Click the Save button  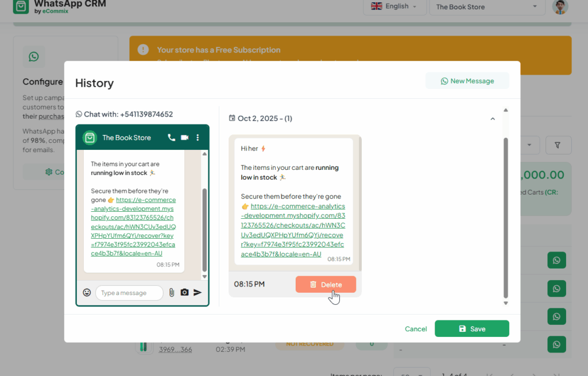pos(471,329)
